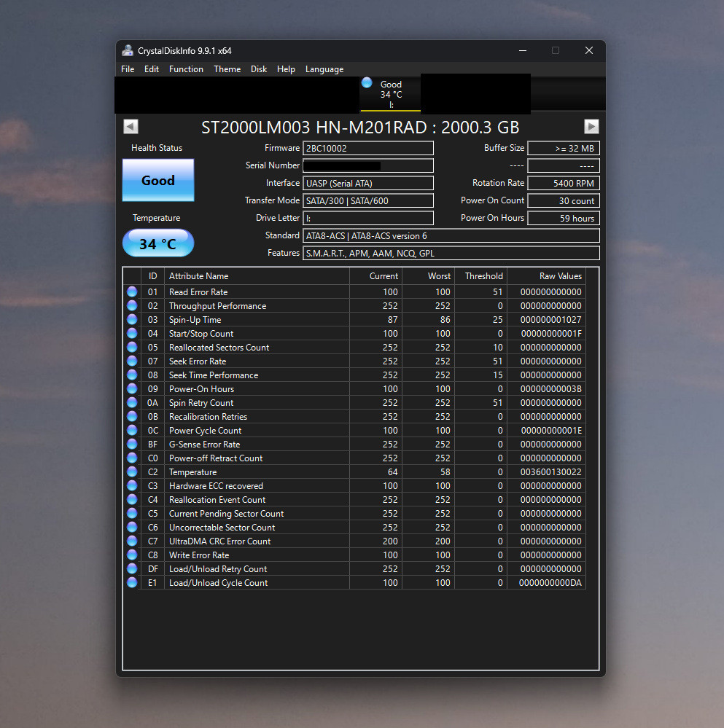The height and width of the screenshot is (728, 724).
Task: Click status orb for Power-off Retract Count
Action: [x=132, y=458]
